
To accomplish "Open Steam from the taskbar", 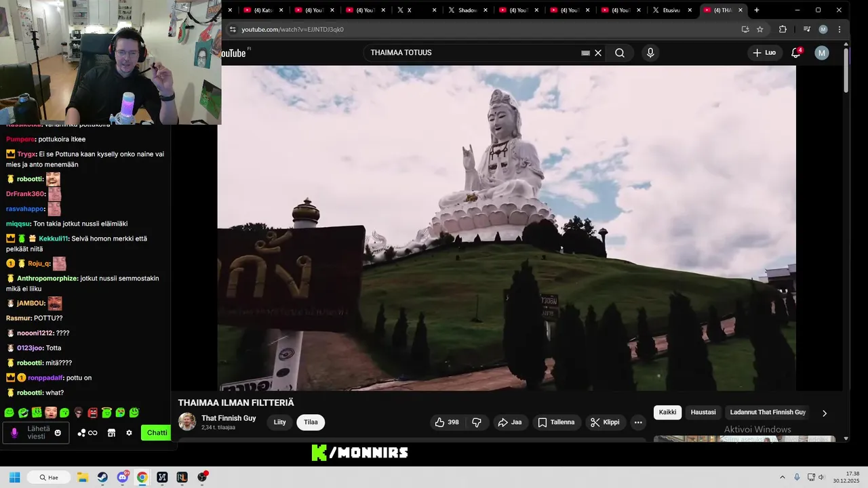I will (102, 477).
